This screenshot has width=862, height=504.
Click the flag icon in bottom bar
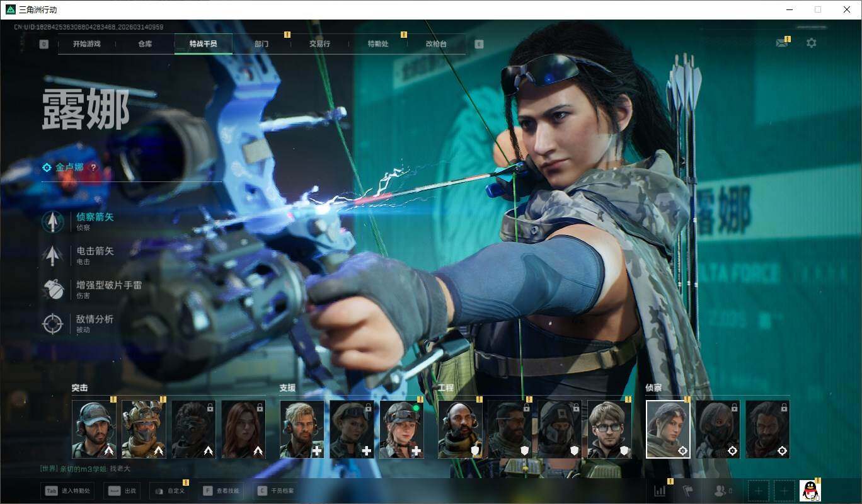(687, 491)
